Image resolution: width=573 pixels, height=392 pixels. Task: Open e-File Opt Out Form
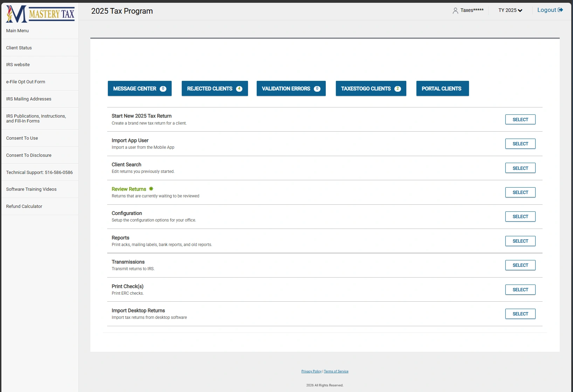pyautogui.click(x=40, y=82)
